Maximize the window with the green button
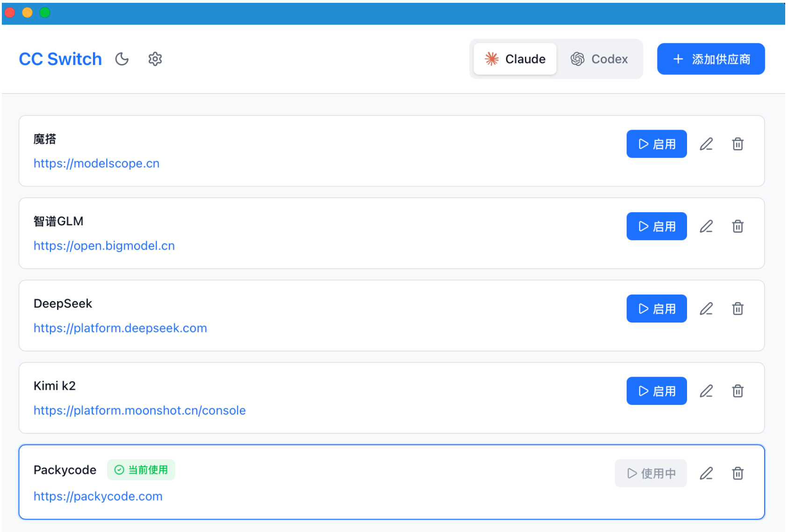This screenshot has width=788, height=532. 45,13
